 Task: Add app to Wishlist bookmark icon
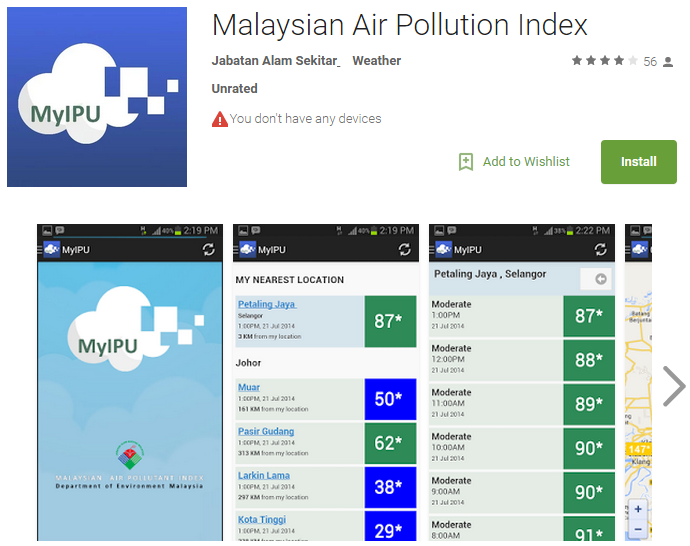pyautogui.click(x=466, y=162)
